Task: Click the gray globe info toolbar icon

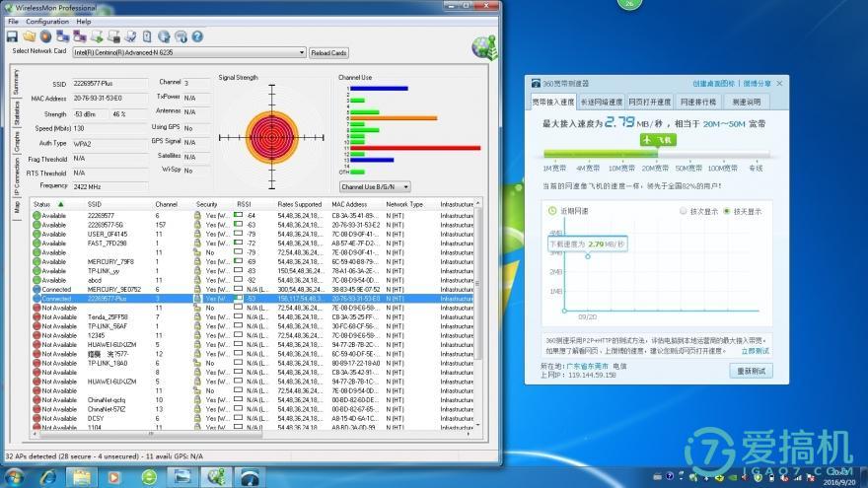Action: pyautogui.click(x=181, y=36)
